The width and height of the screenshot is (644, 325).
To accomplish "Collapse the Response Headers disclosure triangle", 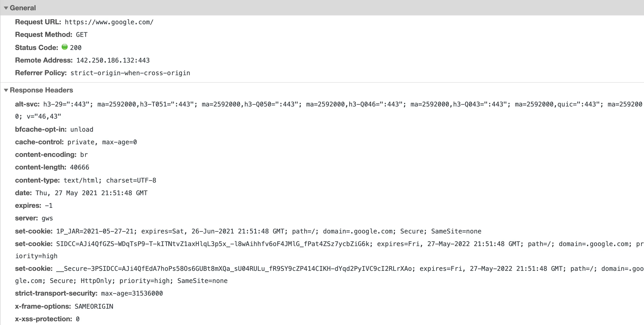I will (x=6, y=90).
